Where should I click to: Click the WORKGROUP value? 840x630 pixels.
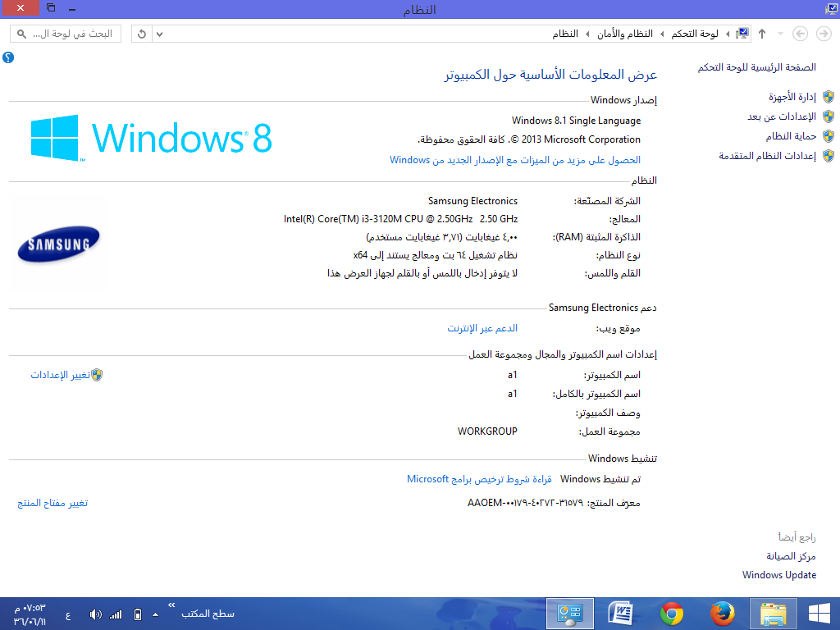[487, 431]
